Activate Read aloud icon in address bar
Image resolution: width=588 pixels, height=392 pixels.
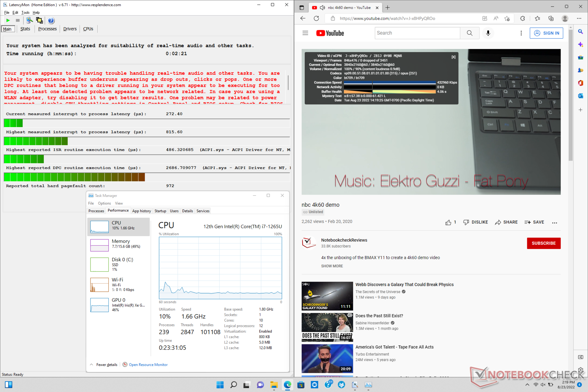pos(496,18)
